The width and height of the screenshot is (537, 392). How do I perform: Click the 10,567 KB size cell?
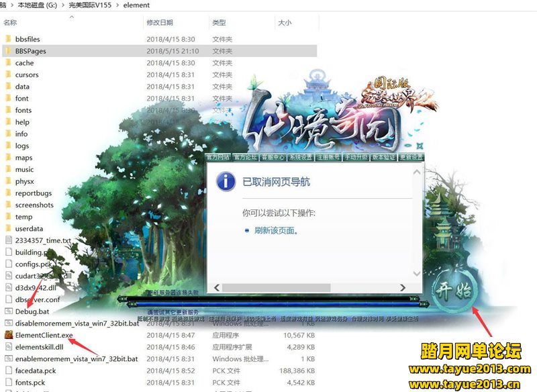point(299,335)
